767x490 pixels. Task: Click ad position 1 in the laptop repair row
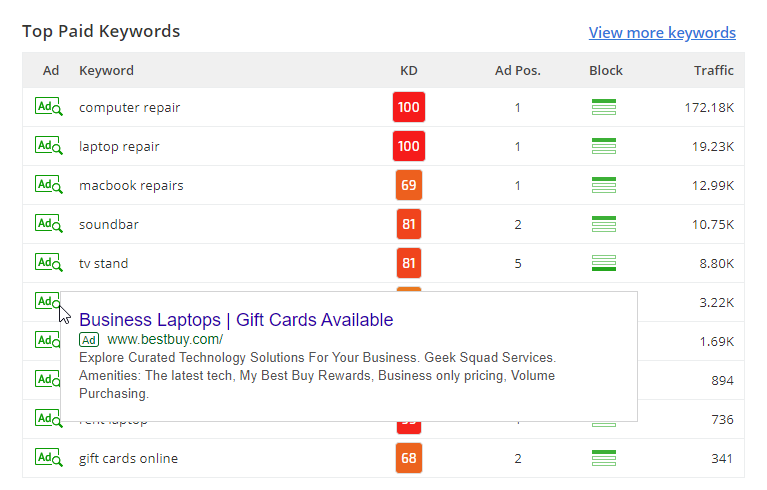[x=517, y=146]
